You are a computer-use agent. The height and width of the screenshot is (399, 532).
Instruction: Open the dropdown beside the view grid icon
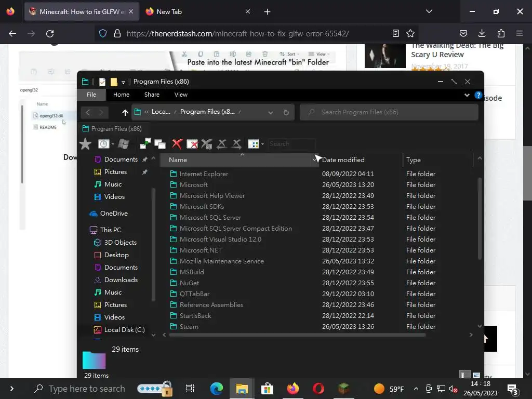tap(262, 144)
